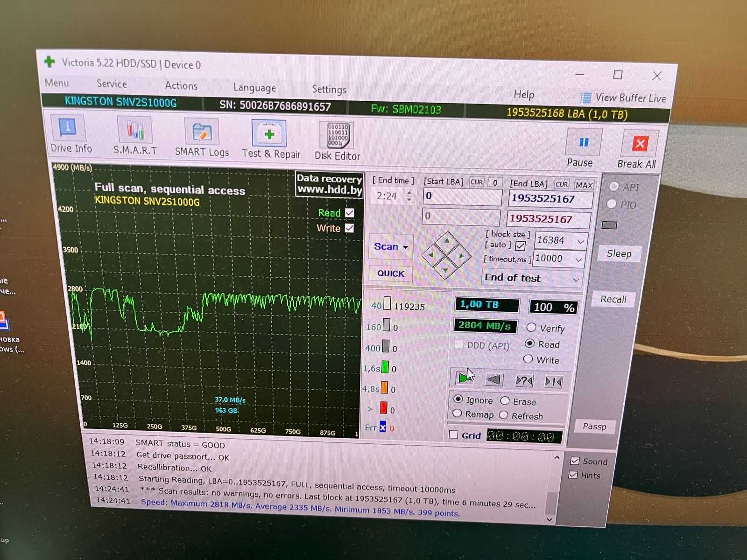Viewport: 747px width, 560px height.
Task: Expand the End of test dropdown
Action: pyautogui.click(x=532, y=278)
